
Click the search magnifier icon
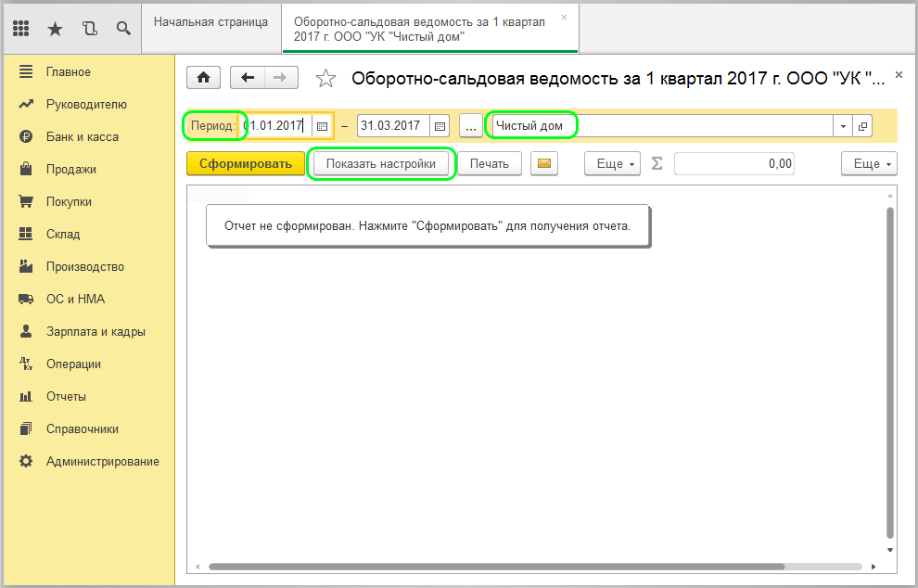coord(122,29)
